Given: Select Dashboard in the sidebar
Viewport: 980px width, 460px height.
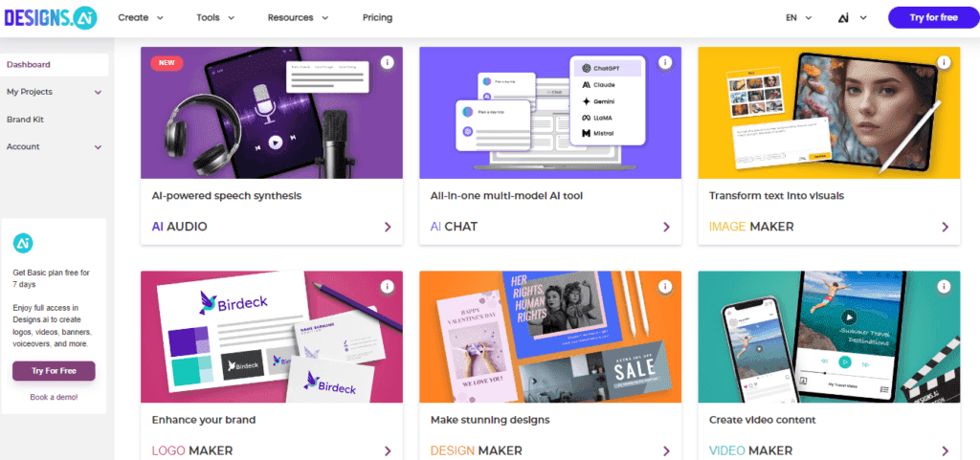Looking at the screenshot, I should 55,64.
